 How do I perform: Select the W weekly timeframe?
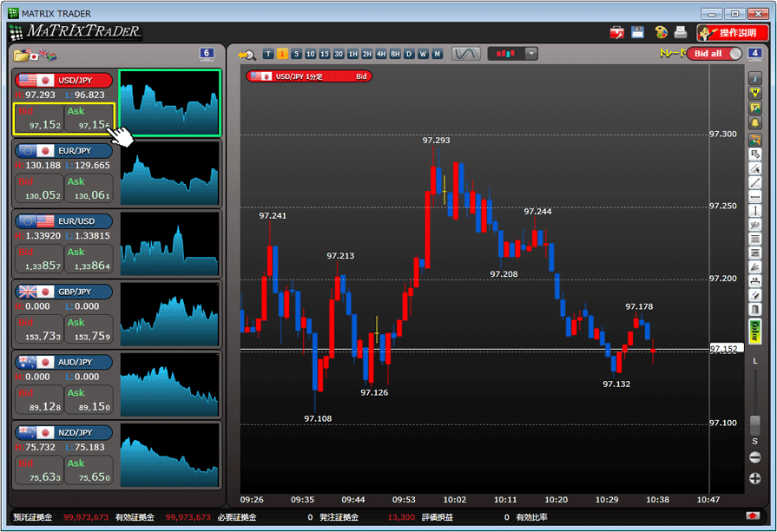[423, 54]
